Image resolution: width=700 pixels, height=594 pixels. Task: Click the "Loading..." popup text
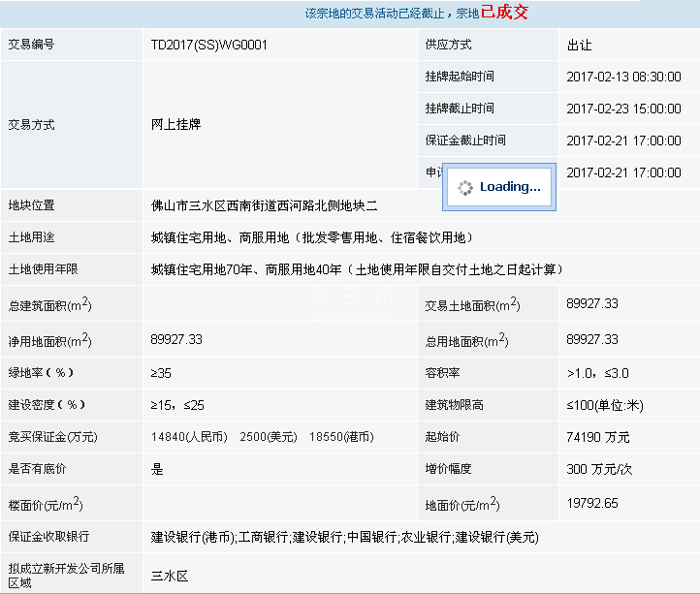pyautogui.click(x=510, y=187)
